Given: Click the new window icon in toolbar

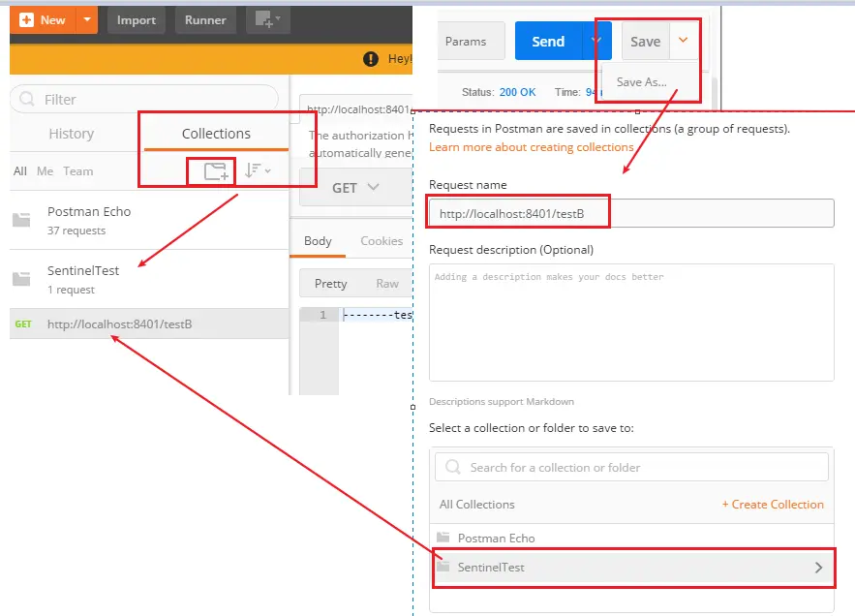Looking at the screenshot, I should 268,20.
